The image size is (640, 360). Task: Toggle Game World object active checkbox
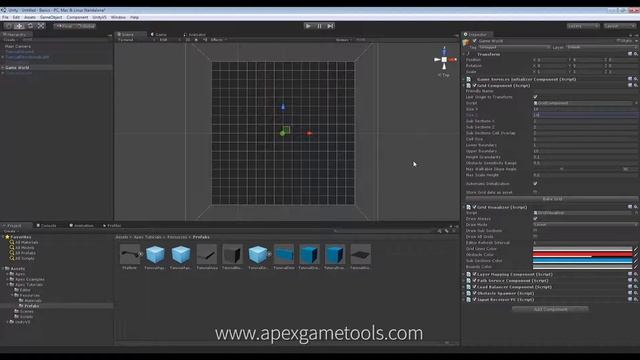click(475, 41)
